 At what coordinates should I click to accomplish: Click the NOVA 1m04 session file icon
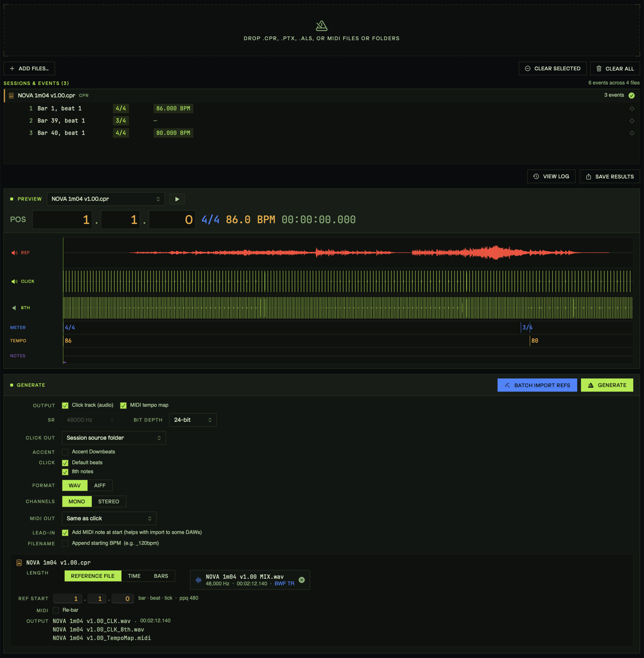click(11, 95)
